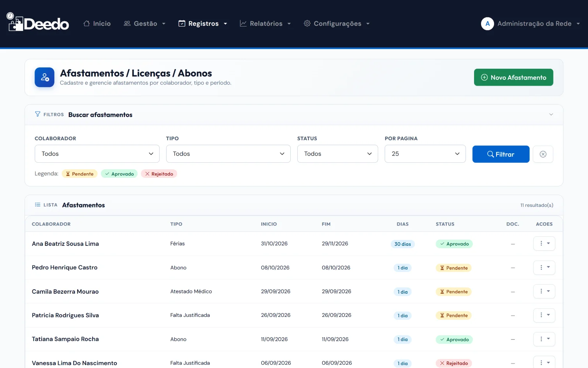Viewport: 588px width, 368px height.
Task: Click Rejeitado status badge for Vanessa Lima
Action: coord(454,363)
